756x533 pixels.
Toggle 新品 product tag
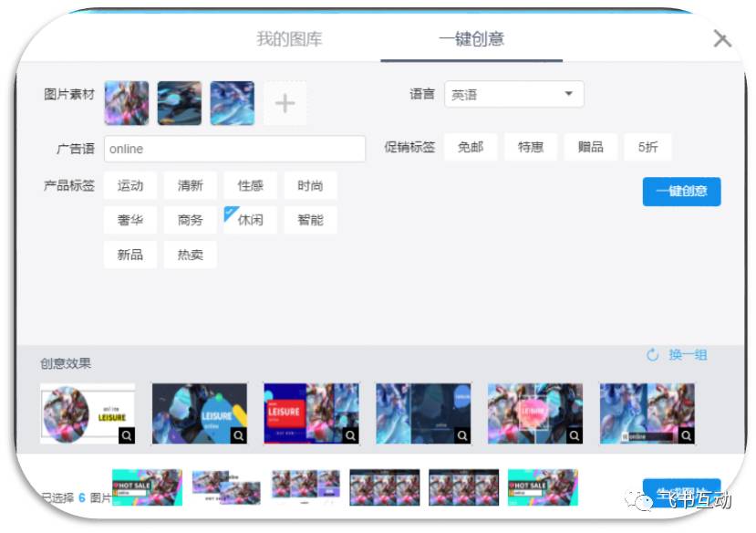pyautogui.click(x=130, y=255)
